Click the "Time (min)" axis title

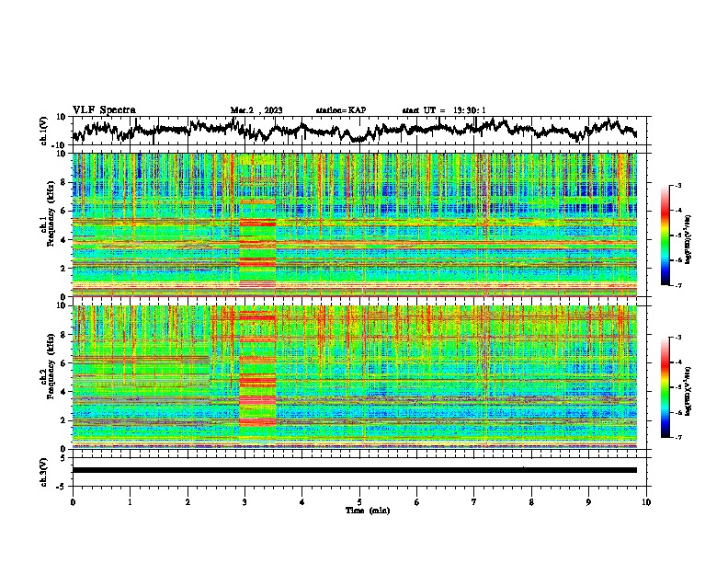[x=368, y=511]
